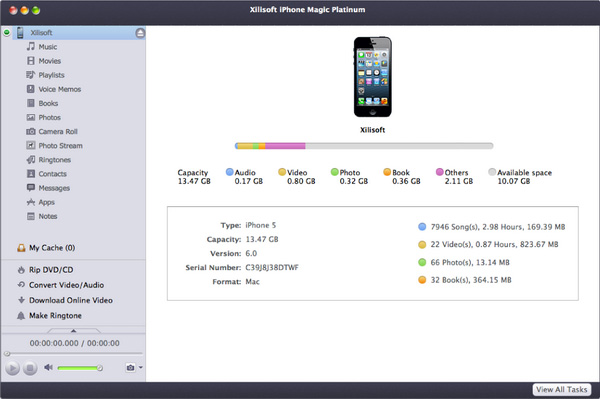This screenshot has height=399, width=600.
Task: Open the Playlists category
Action: [51, 75]
